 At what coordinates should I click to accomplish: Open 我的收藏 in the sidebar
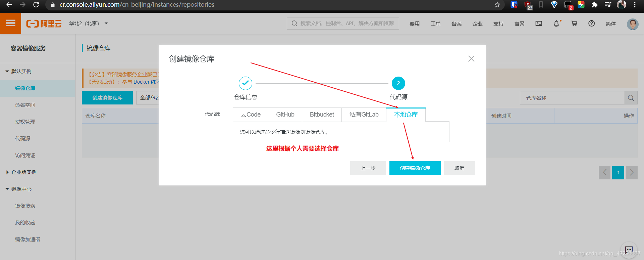click(x=25, y=222)
